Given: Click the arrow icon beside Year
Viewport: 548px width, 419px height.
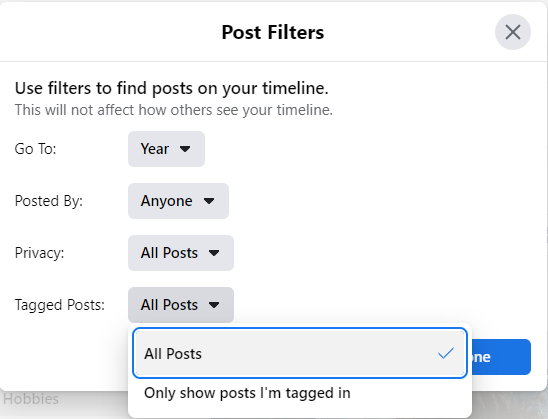Looking at the screenshot, I should pyautogui.click(x=185, y=149).
